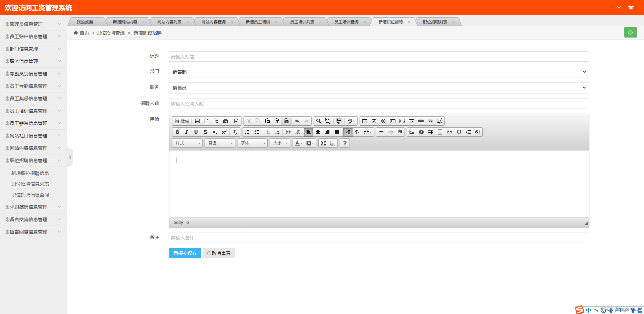Open the 字体 font dropdown

point(253,143)
